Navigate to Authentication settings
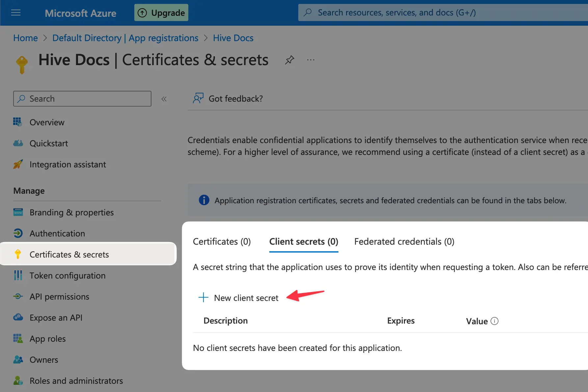 coord(57,233)
